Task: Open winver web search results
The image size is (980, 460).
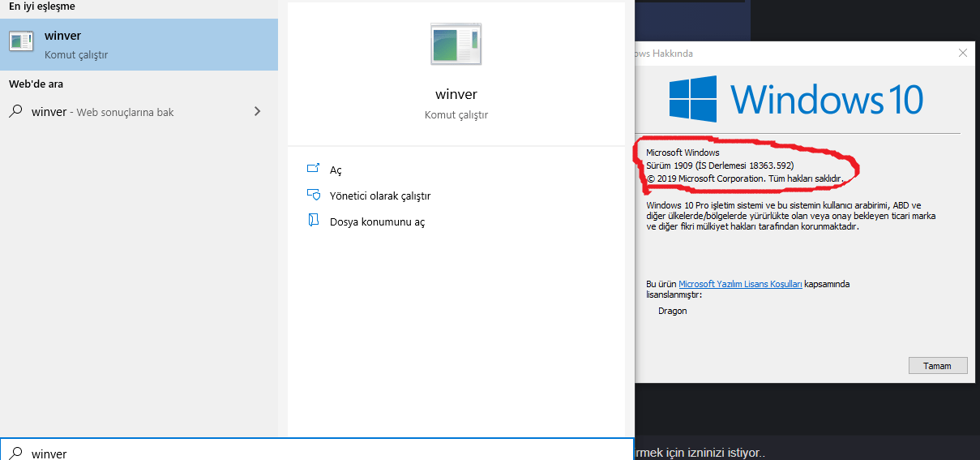Action: [x=139, y=112]
